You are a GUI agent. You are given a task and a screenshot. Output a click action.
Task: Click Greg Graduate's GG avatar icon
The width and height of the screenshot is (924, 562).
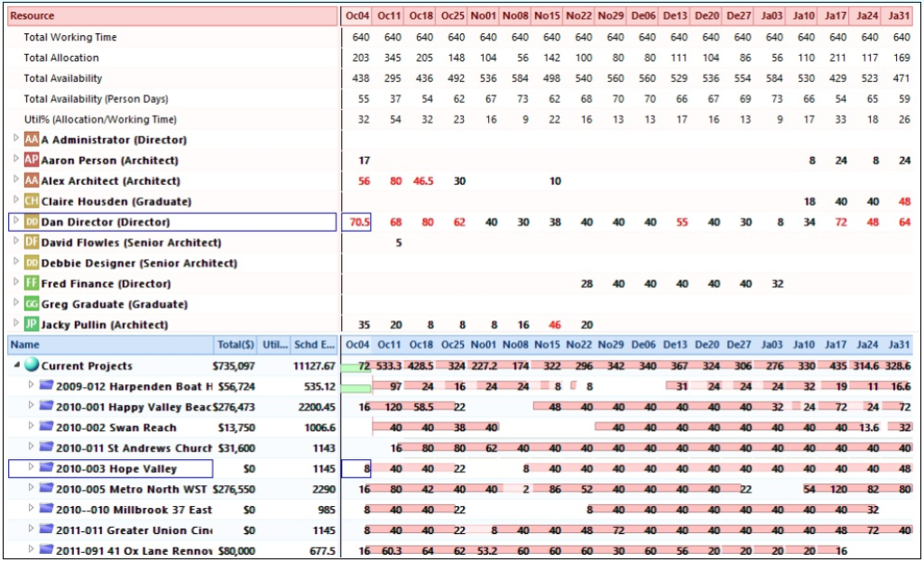click(x=32, y=304)
